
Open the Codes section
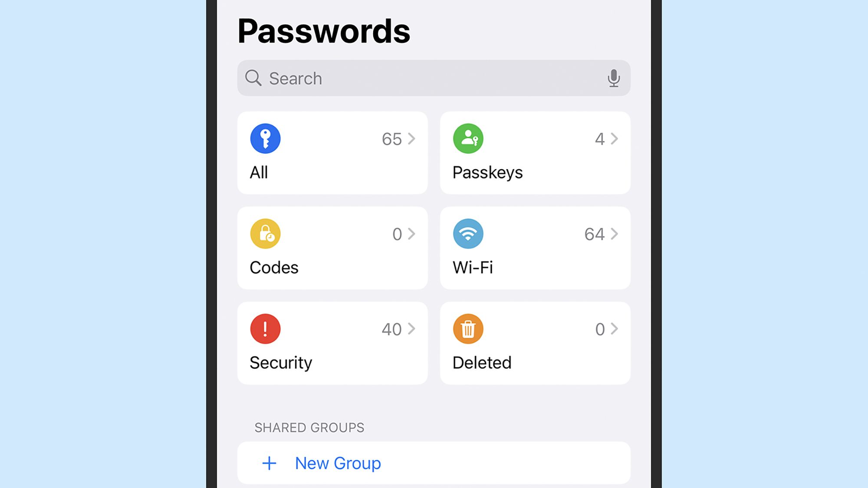coord(332,248)
